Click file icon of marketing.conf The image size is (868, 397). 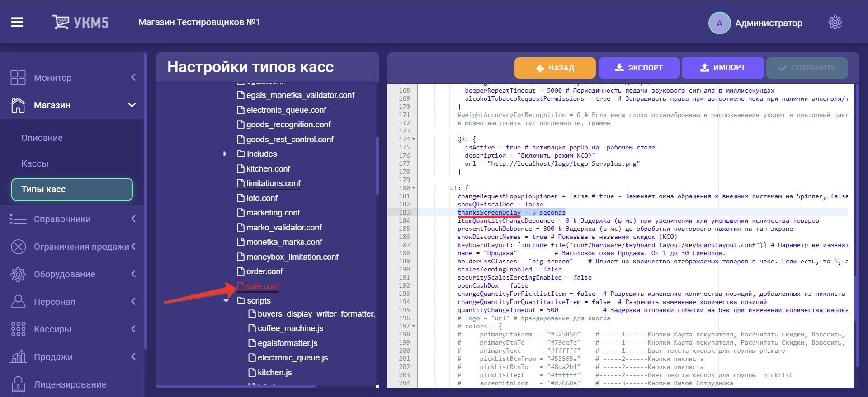(241, 213)
